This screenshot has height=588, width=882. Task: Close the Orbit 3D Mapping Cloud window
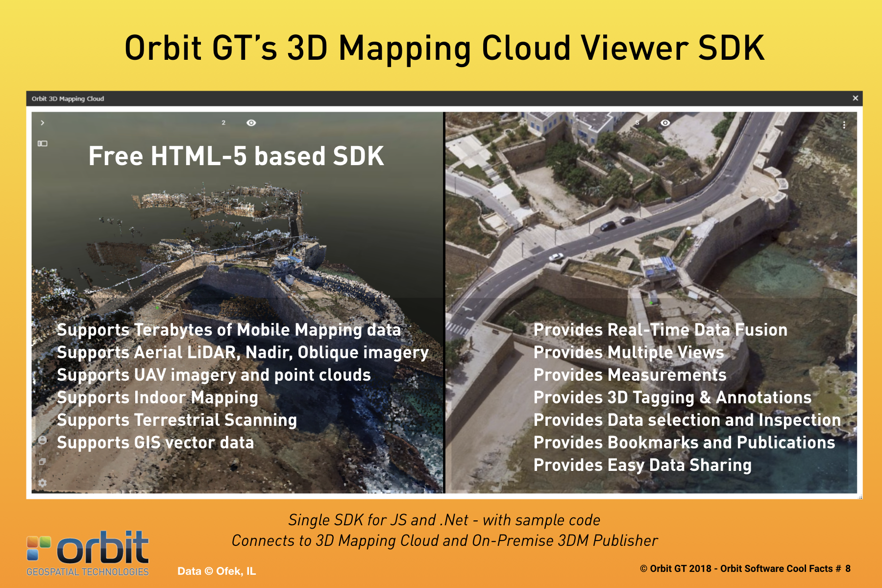coord(855,98)
